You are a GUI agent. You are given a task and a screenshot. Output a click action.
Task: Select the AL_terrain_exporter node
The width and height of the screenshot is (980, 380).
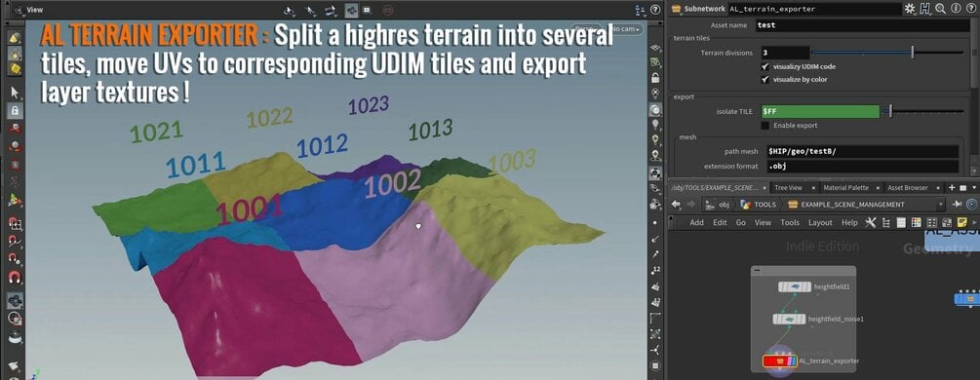(780, 361)
